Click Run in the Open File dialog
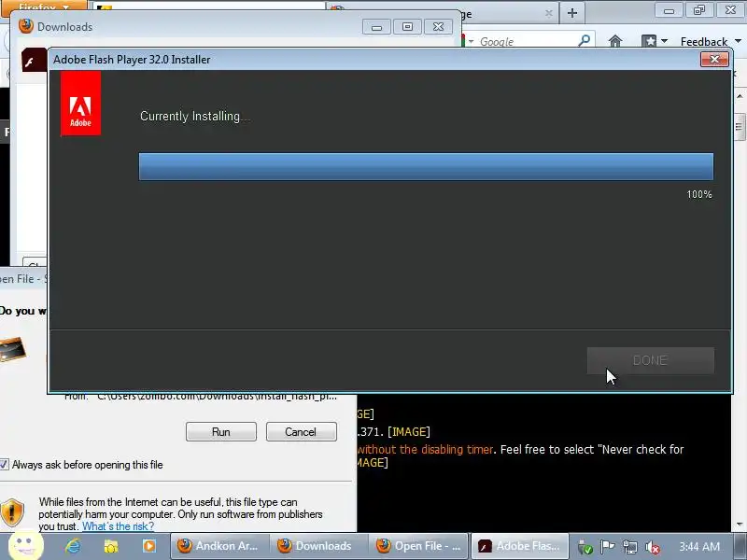The height and width of the screenshot is (560, 747). point(221,432)
